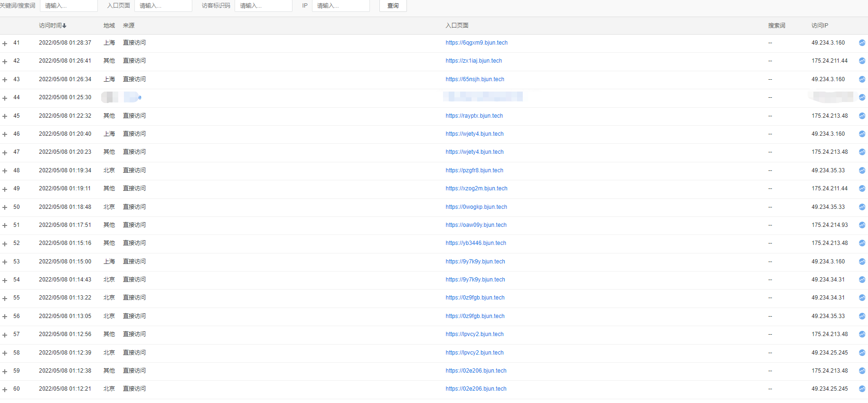Expand details for visit row 41
Screen dimensions: 868x403
point(5,43)
